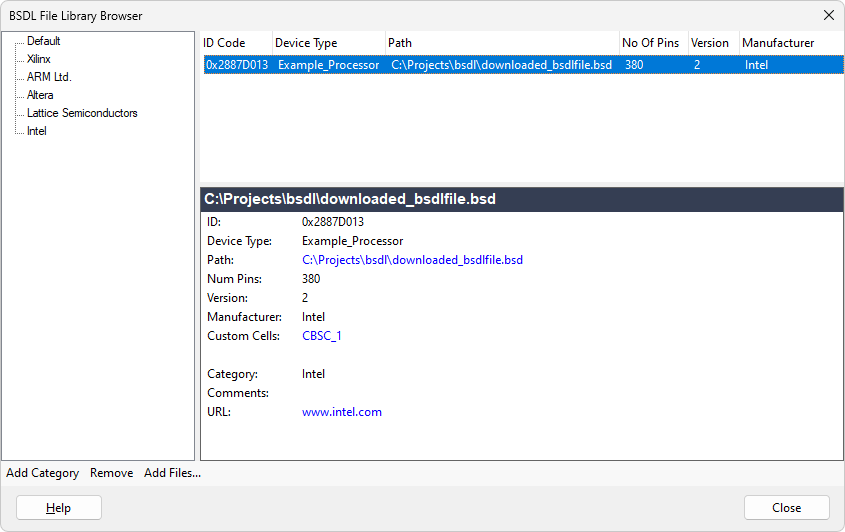
Task: Open the downloaded_bsdlfile.bsd path link
Action: coord(412,260)
